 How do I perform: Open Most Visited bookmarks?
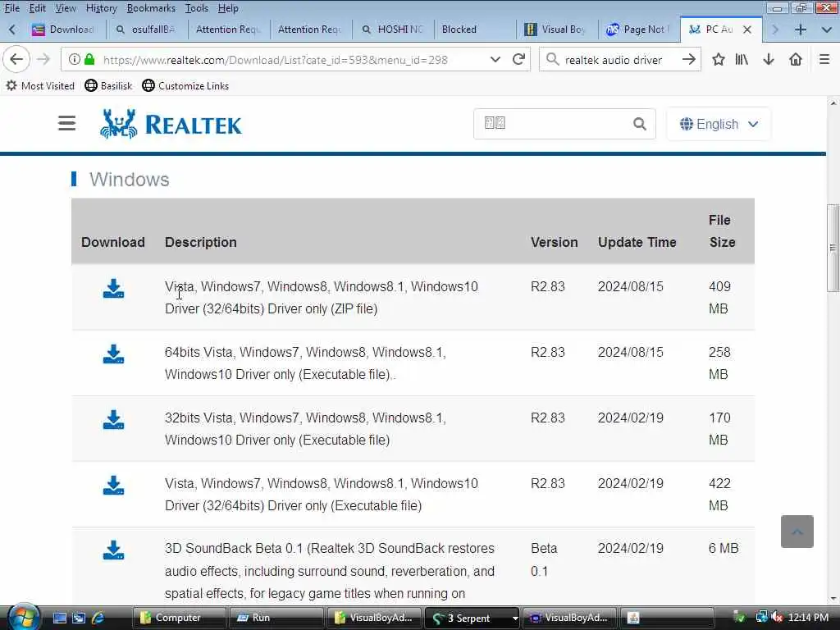(x=40, y=85)
